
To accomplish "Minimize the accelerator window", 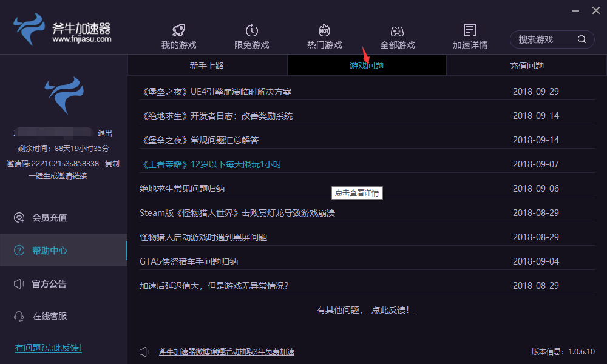I will [x=575, y=11].
